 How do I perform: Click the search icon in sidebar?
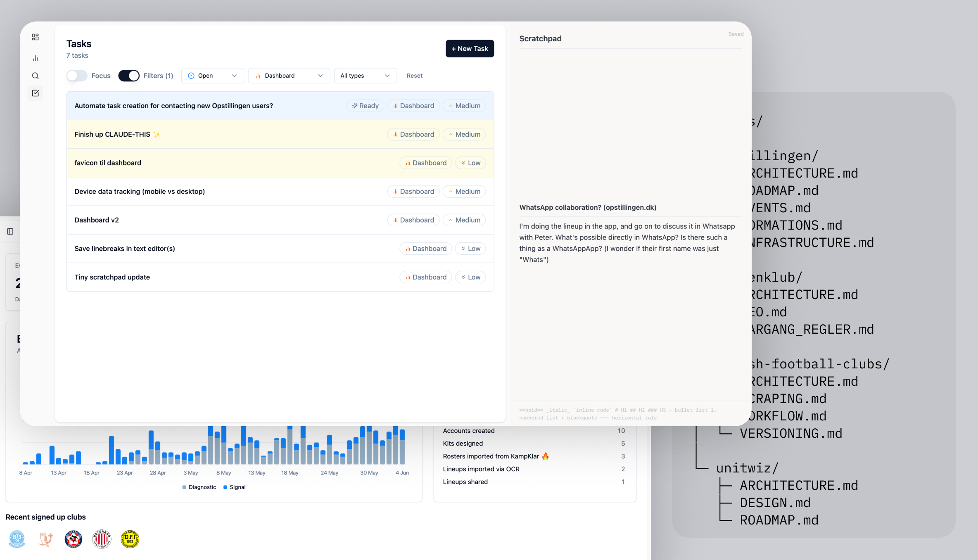(35, 76)
